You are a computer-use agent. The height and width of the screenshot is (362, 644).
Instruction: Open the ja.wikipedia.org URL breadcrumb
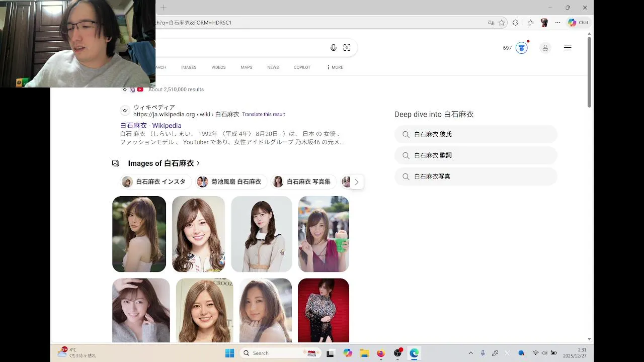point(186,115)
